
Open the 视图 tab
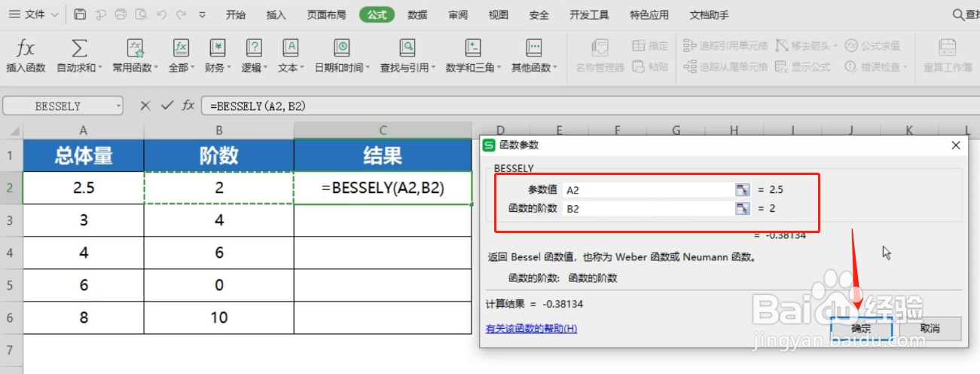[498, 14]
